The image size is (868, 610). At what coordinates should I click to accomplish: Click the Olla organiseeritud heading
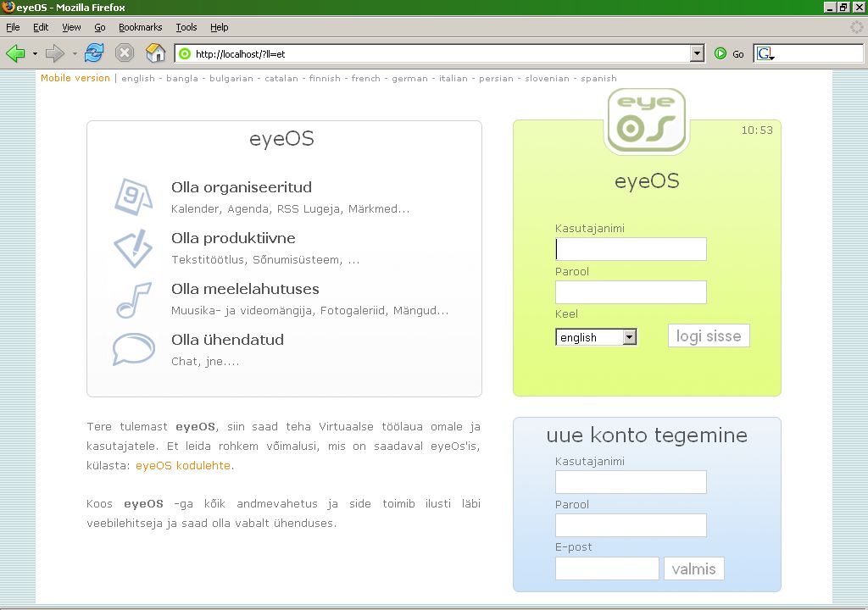tap(242, 187)
